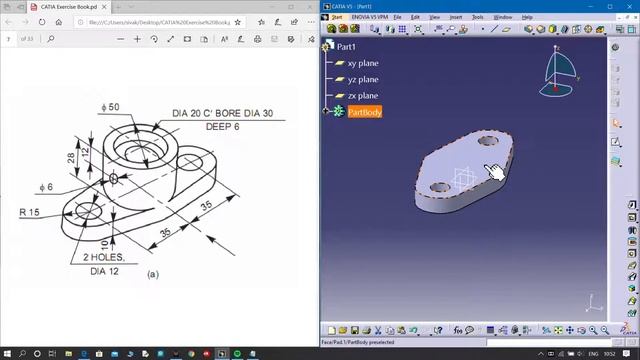Save the CATIA part with the floppy icon
The width and height of the screenshot is (640, 360).
coord(354,330)
